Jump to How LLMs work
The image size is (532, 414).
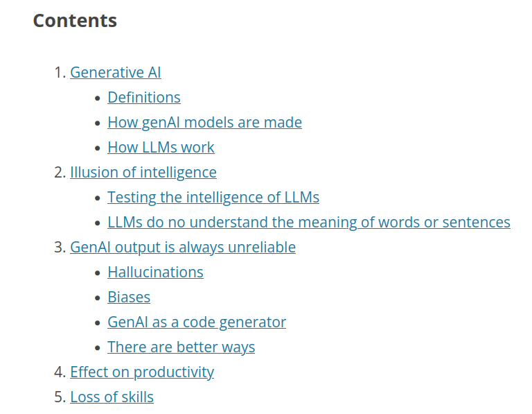(x=161, y=147)
